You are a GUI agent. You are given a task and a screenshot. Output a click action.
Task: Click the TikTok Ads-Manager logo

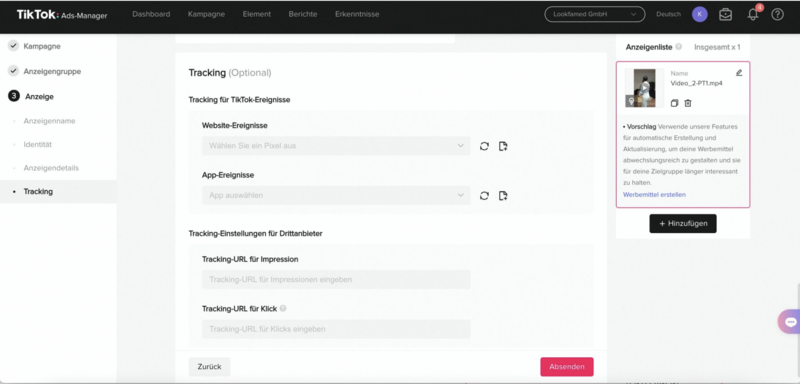(62, 15)
